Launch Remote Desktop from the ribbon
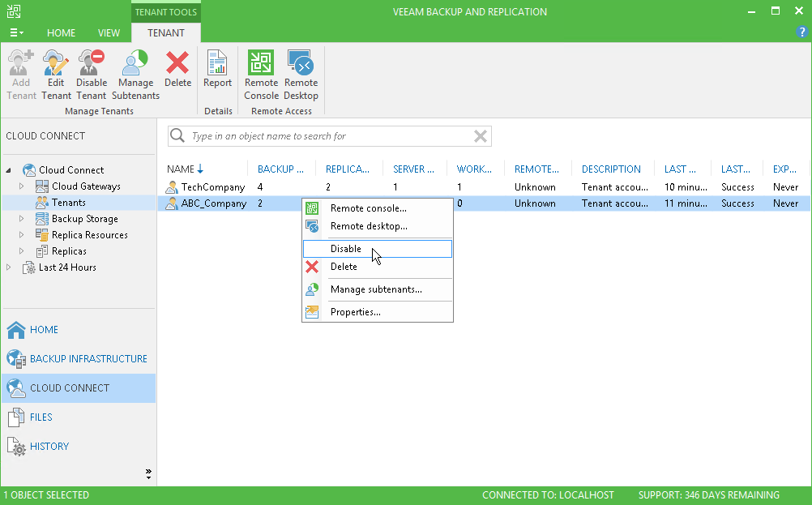812x505 pixels. (x=301, y=75)
